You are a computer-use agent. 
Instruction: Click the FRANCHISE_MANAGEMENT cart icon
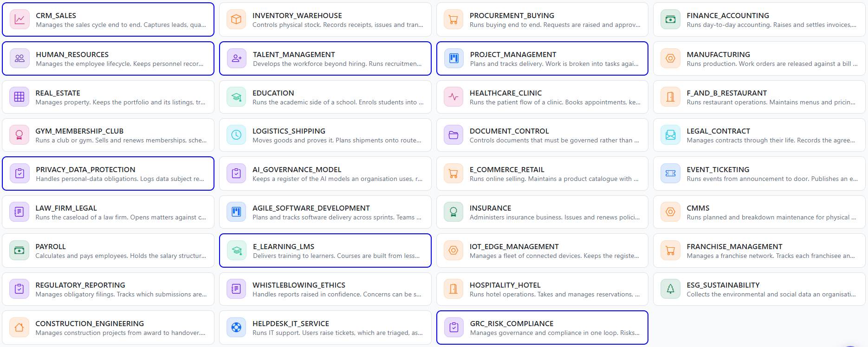click(670, 251)
